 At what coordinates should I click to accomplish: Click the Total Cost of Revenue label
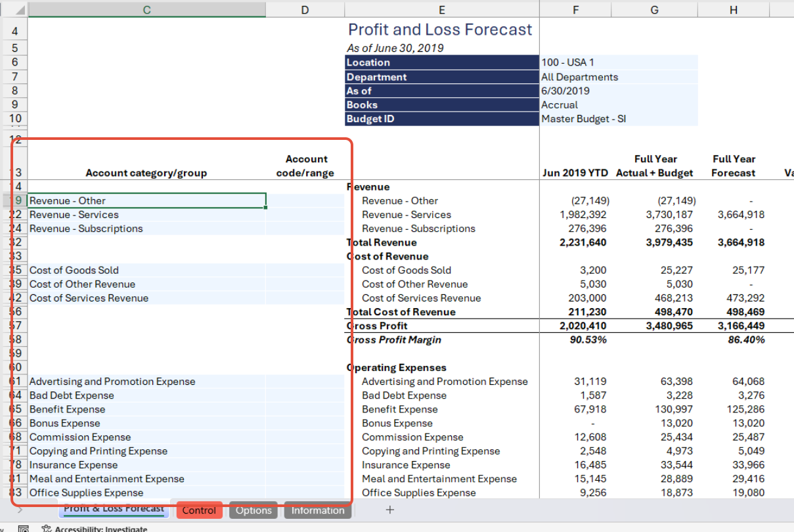pos(442,312)
